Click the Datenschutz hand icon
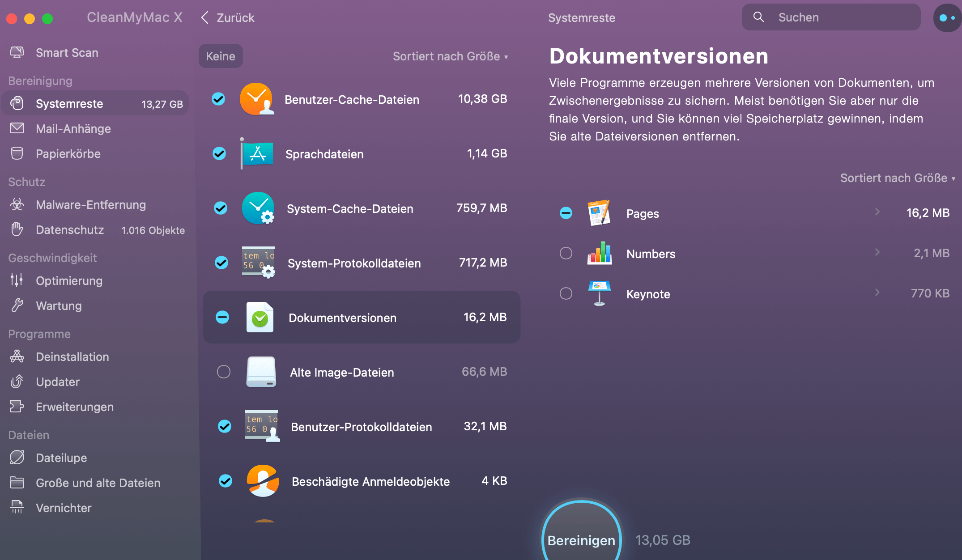The image size is (962, 560). pyautogui.click(x=17, y=229)
